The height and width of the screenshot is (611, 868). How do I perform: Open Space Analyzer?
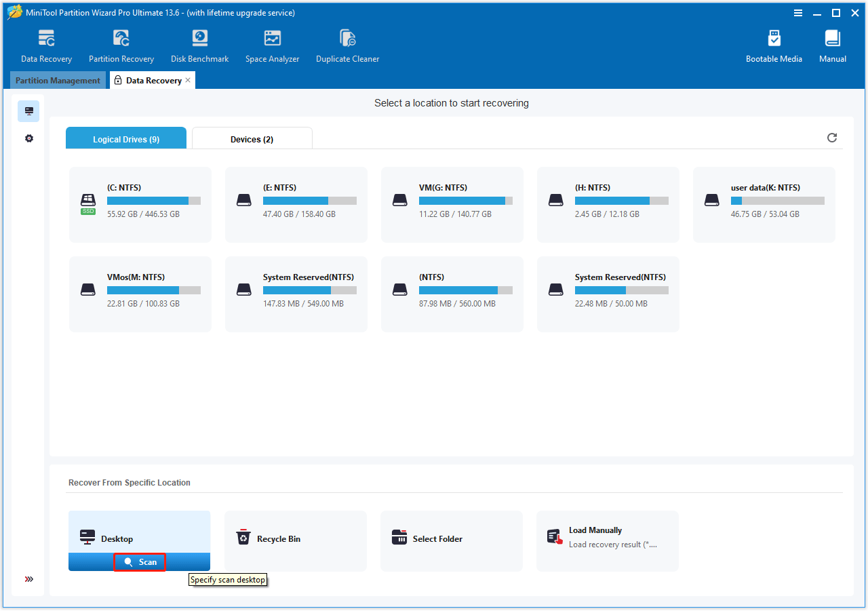point(272,46)
